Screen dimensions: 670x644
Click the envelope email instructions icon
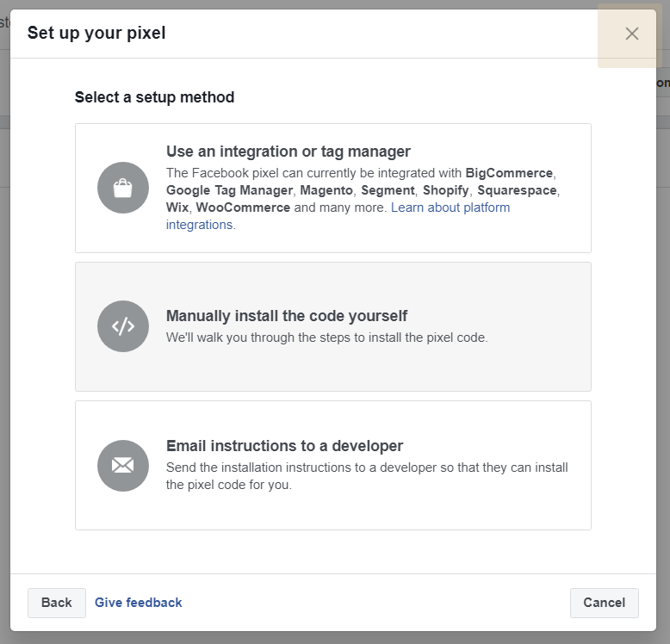(123, 466)
